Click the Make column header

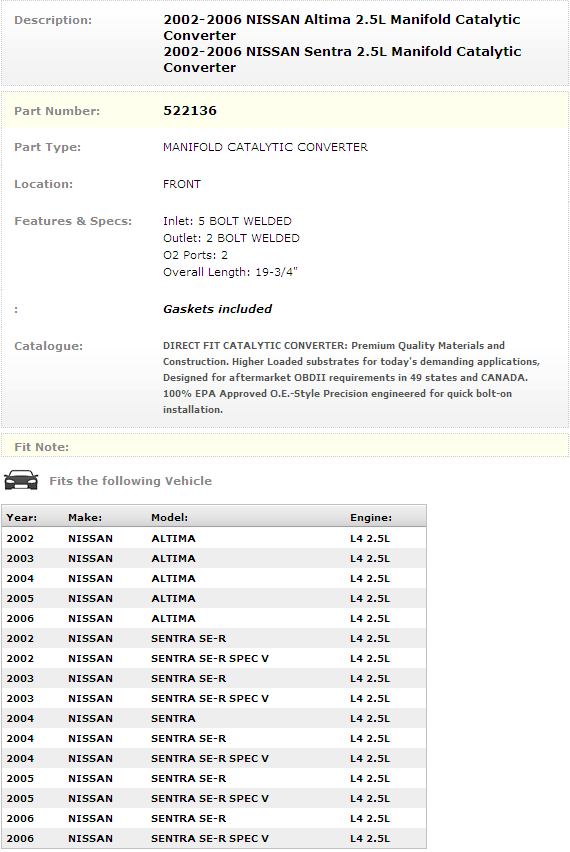[x=85, y=518]
